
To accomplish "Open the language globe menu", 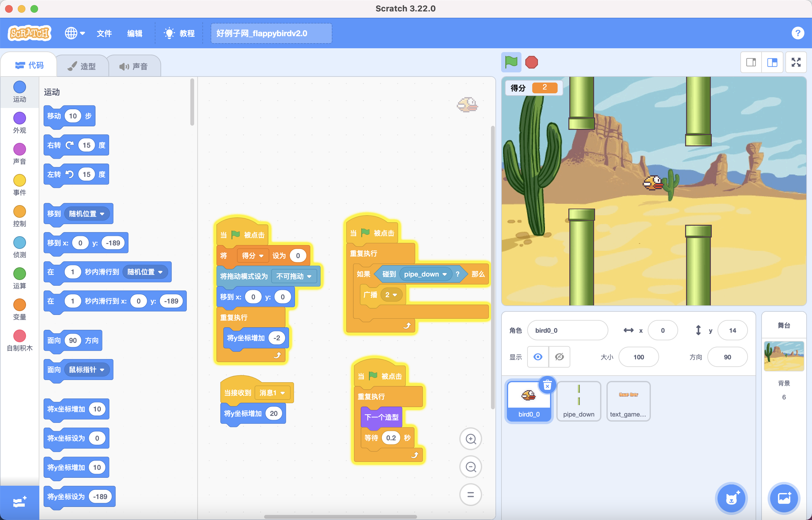I will click(75, 33).
